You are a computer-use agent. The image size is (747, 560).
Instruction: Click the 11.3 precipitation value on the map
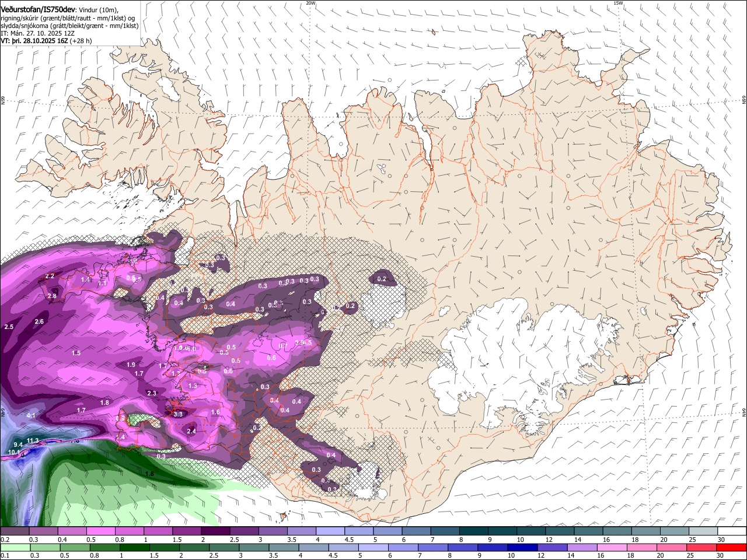click(33, 441)
